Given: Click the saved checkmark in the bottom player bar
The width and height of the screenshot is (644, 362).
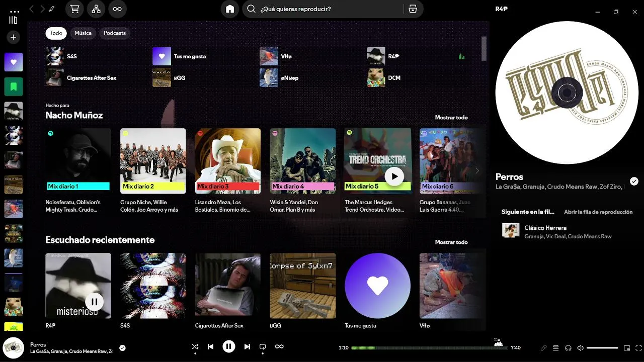Looking at the screenshot, I should click(x=122, y=347).
